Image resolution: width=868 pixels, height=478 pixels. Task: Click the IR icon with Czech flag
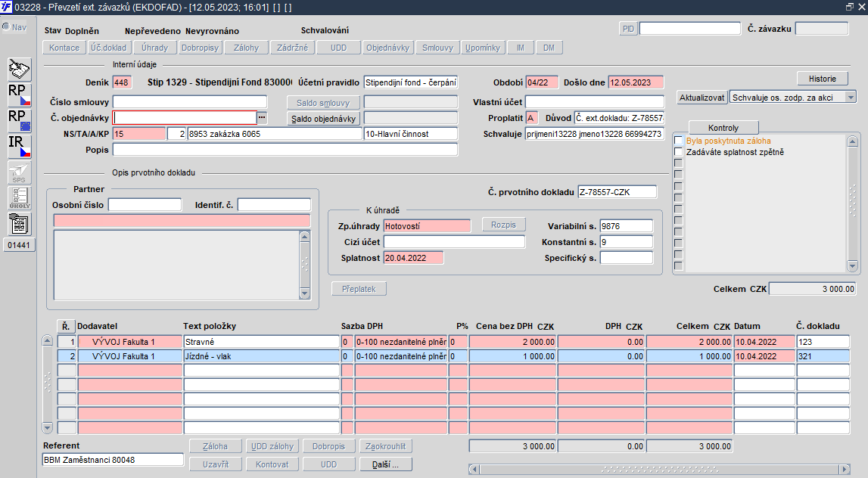tap(19, 147)
